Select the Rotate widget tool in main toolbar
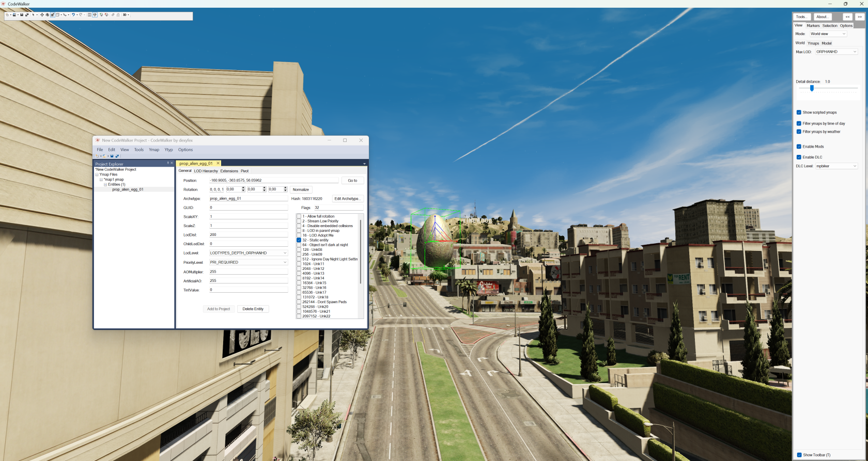The width and height of the screenshot is (868, 461). click(47, 15)
